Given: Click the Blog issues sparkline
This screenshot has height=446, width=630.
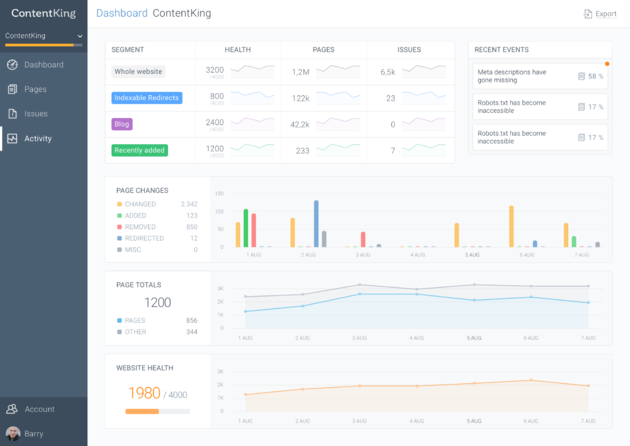Looking at the screenshot, I should [424, 124].
